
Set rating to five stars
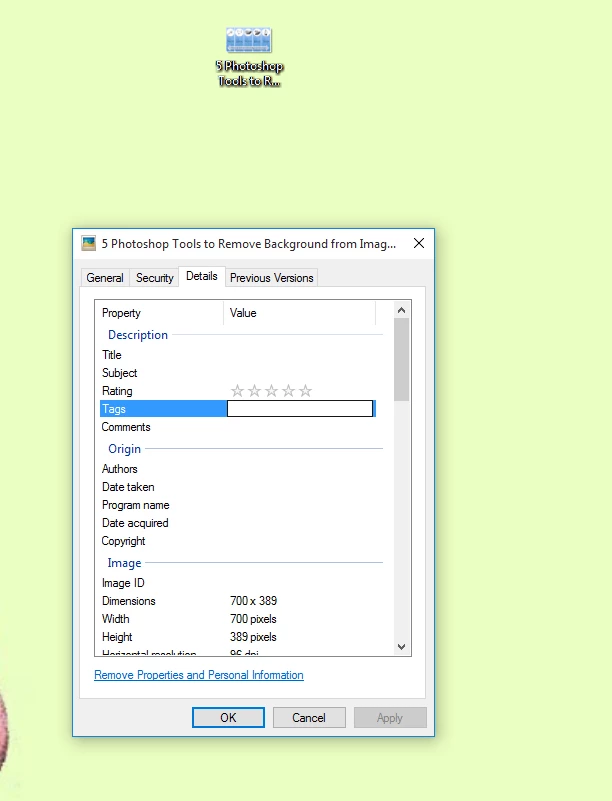click(x=305, y=391)
